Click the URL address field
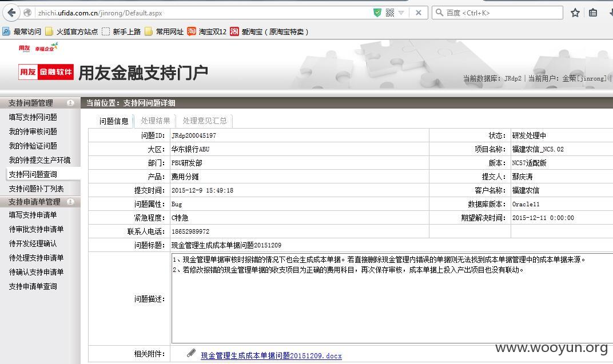The width and height of the screenshot is (613, 364). [204, 13]
